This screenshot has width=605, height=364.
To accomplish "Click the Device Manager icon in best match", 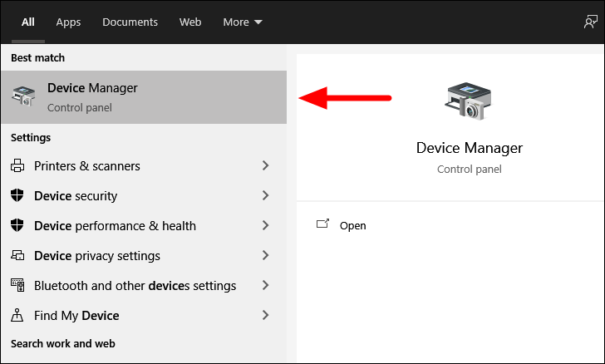I will pos(23,96).
